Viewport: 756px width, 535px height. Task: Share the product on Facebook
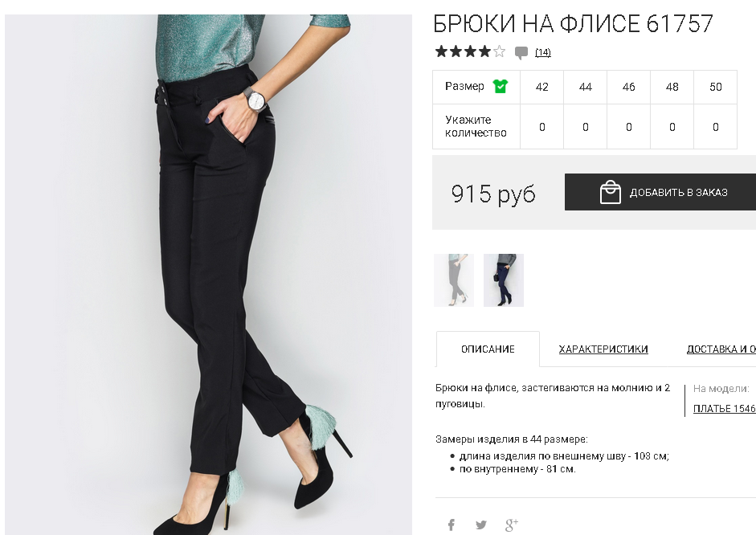coord(452,525)
